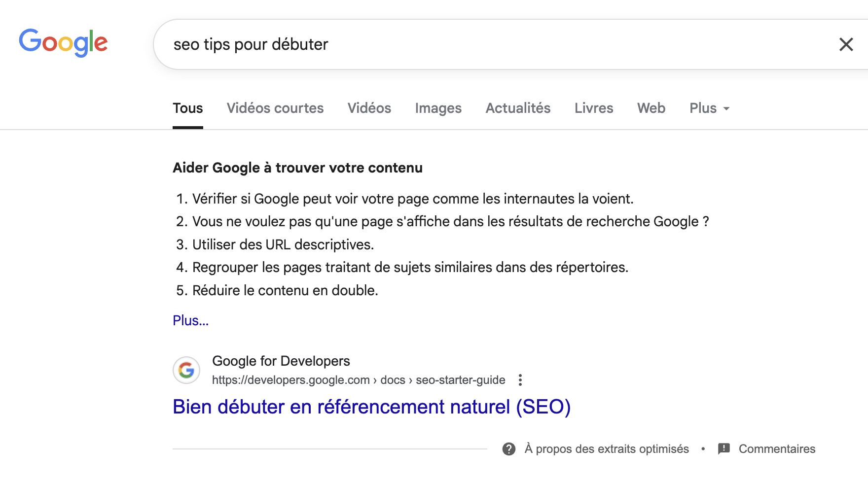
Task: Click the Google logo
Action: click(x=63, y=42)
